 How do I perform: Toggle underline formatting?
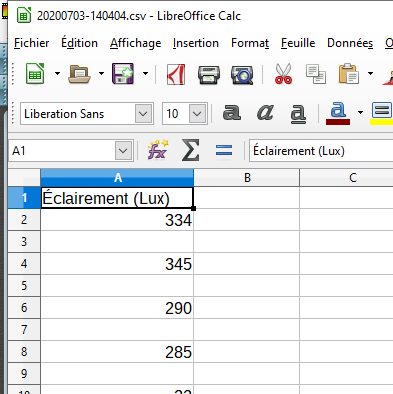tap(298, 114)
